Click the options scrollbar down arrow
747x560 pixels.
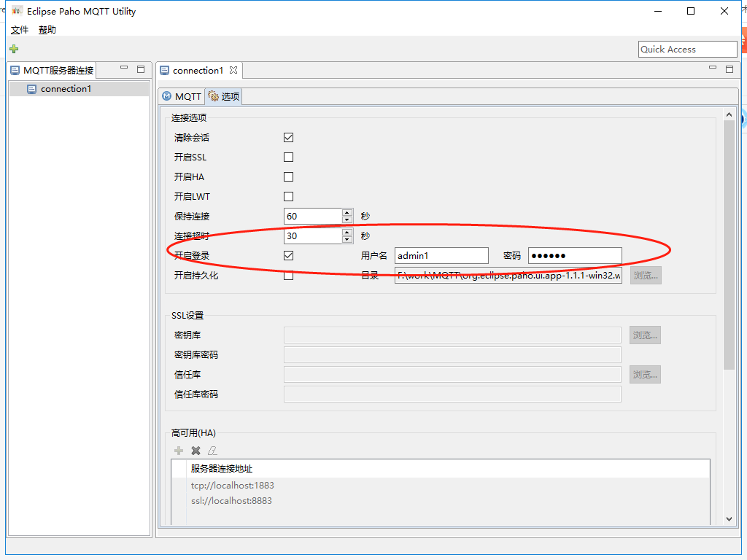(729, 519)
